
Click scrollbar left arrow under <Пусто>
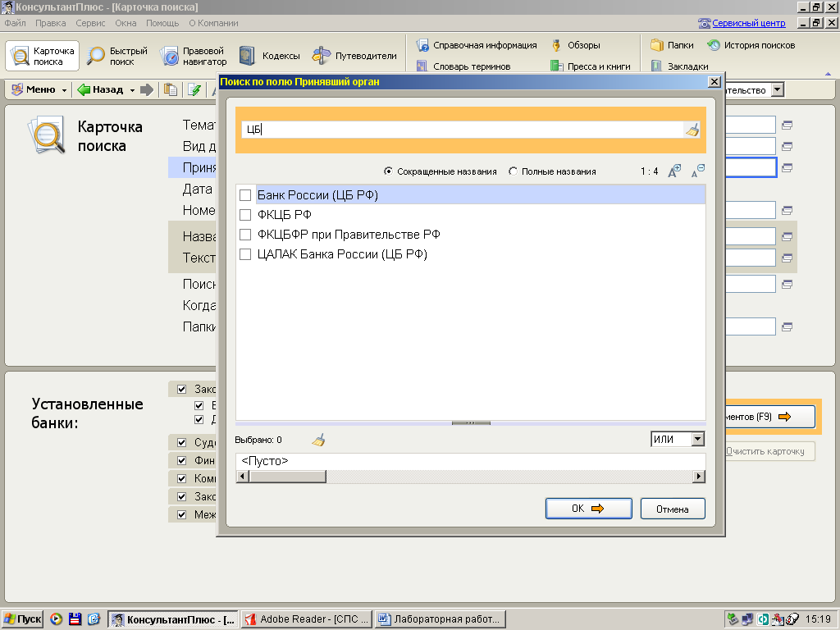243,477
